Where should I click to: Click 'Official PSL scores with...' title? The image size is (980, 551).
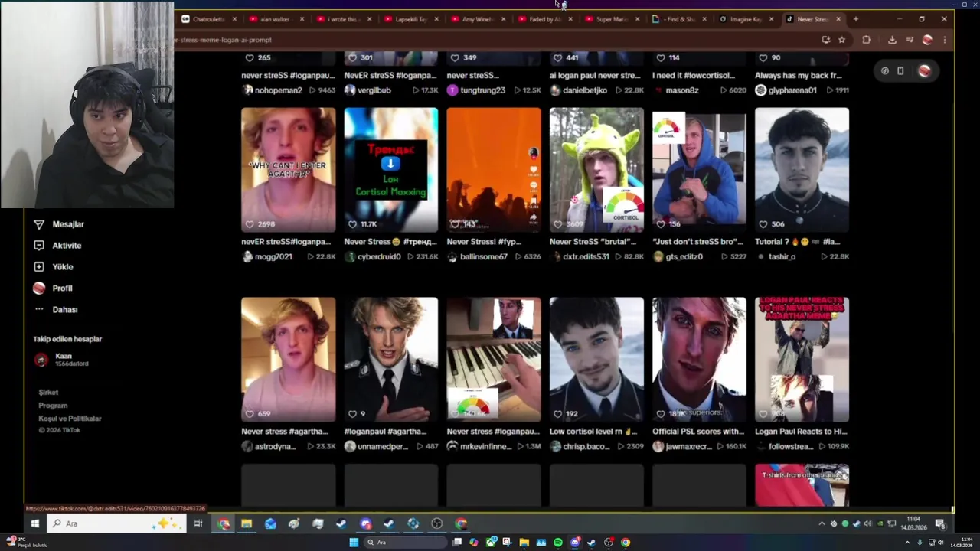pyautogui.click(x=698, y=432)
